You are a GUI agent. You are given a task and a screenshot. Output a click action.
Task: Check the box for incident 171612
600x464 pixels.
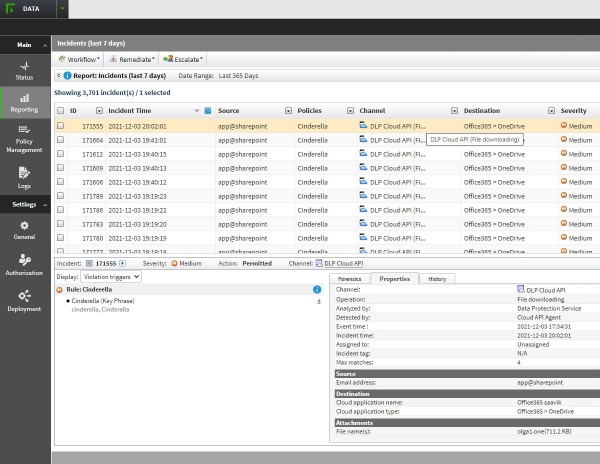pos(60,154)
